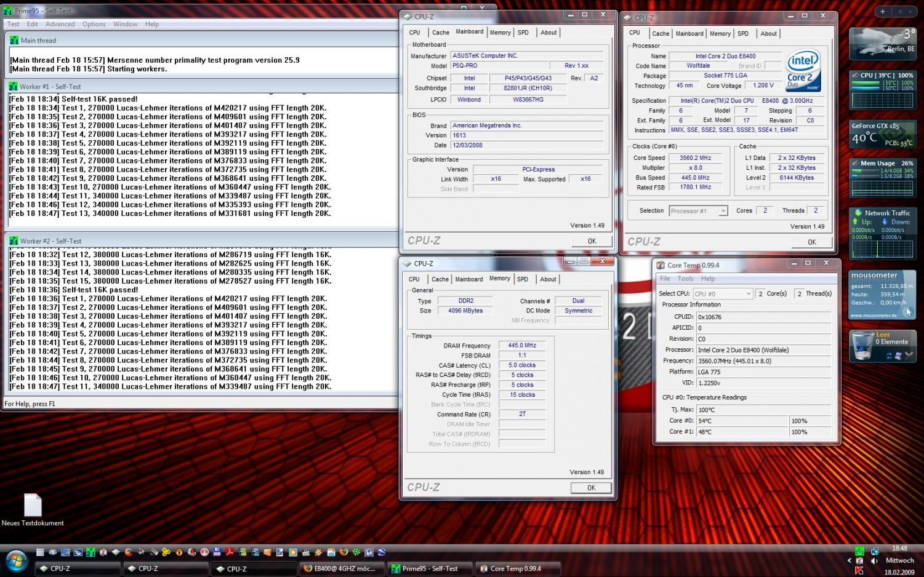The width and height of the screenshot is (924, 577).
Task: Launch CCleaner from the Quick Launch bar
Action: coord(128,552)
